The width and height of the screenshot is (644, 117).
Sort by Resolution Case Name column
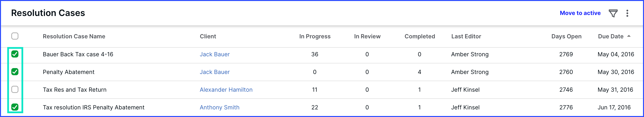pos(74,36)
